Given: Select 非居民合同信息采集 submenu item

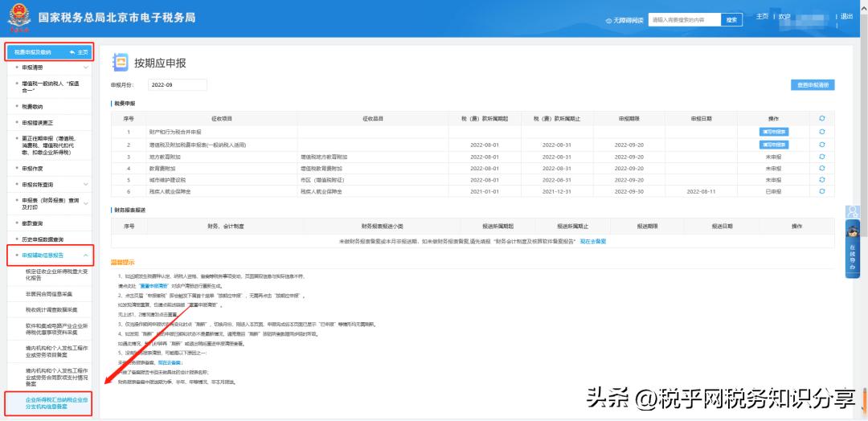Looking at the screenshot, I should 49,294.
